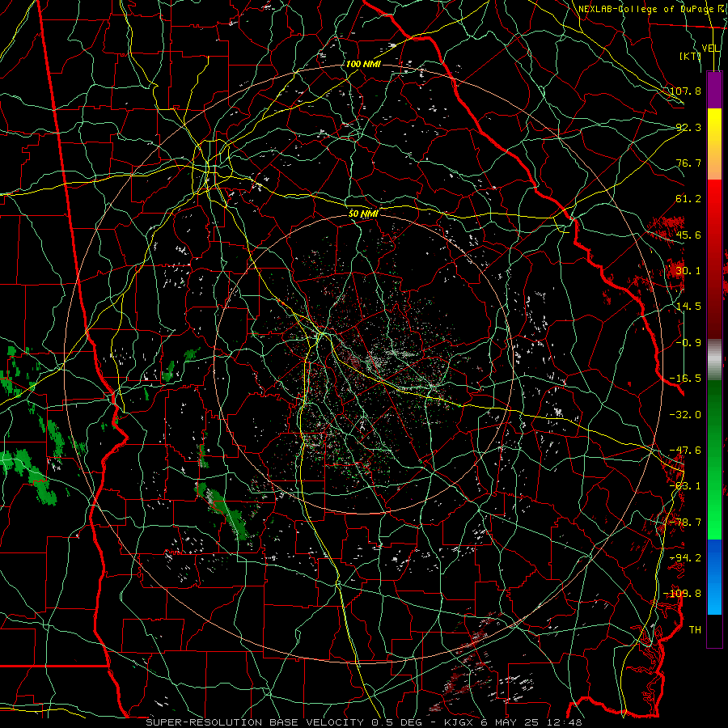Click the "TH" legend label
The width and height of the screenshot is (728, 728).
(x=695, y=630)
